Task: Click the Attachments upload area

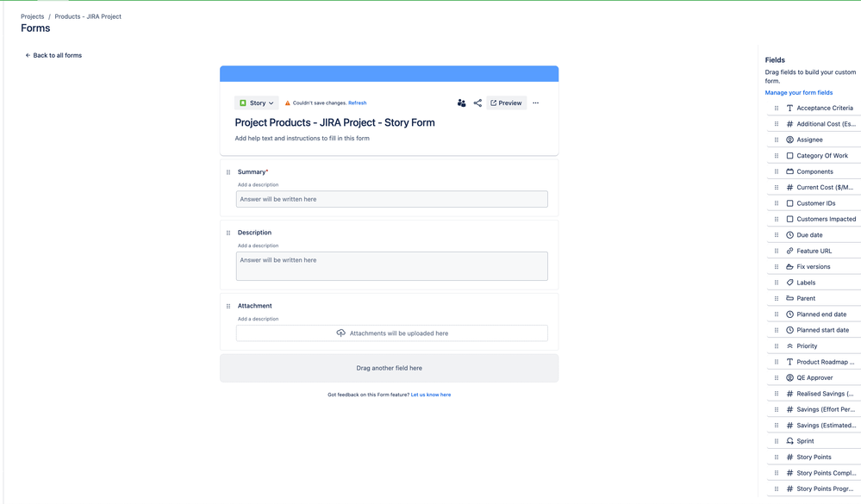Action: [391, 333]
